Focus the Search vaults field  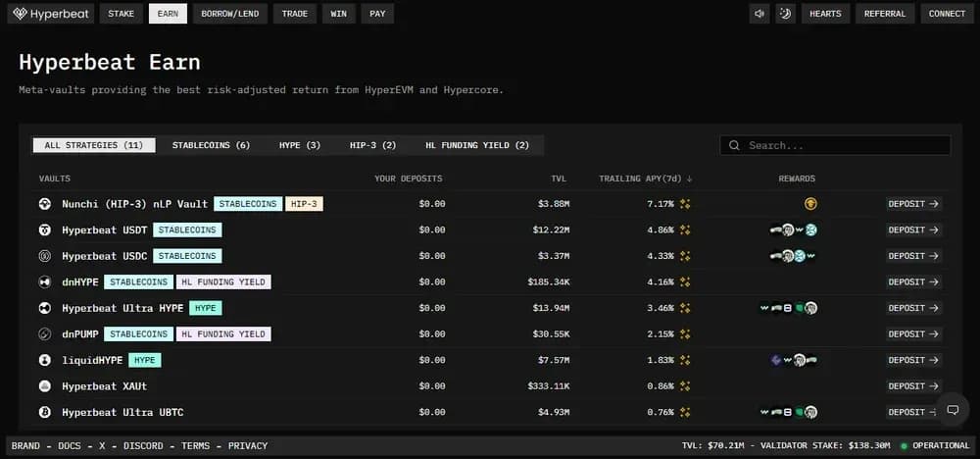pyautogui.click(x=836, y=146)
